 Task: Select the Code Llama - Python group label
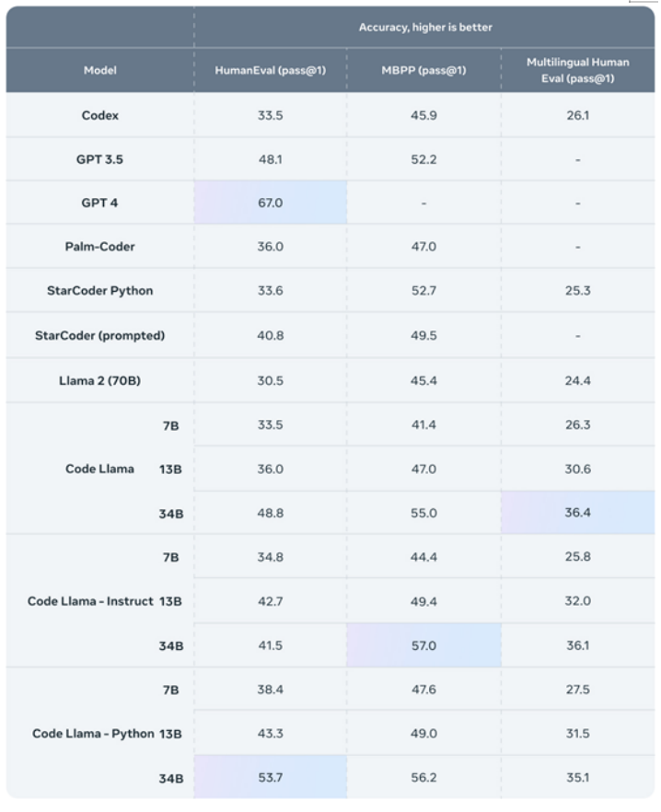pos(93,734)
